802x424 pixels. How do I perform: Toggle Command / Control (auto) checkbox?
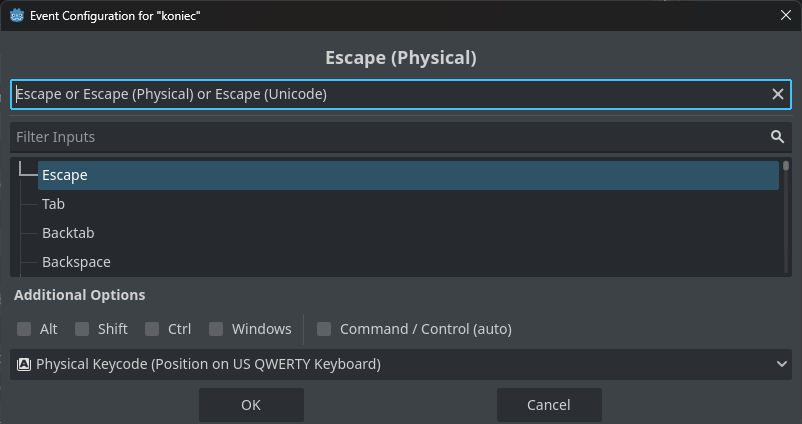click(324, 329)
